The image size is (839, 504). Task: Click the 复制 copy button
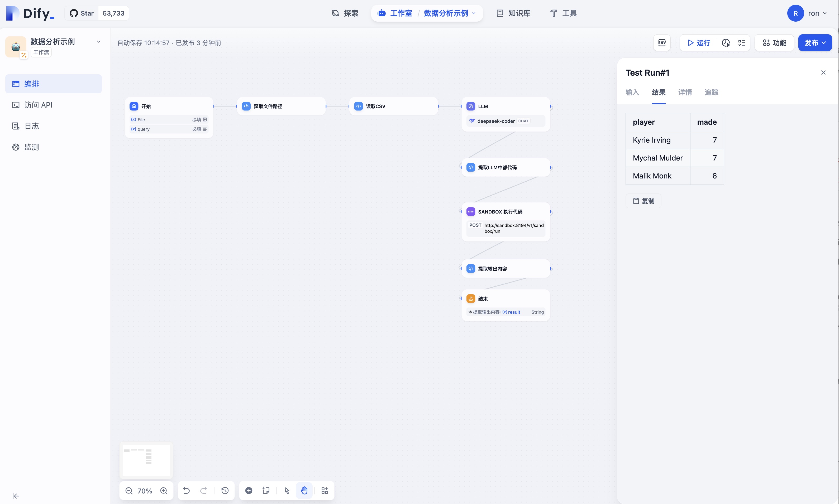click(643, 201)
